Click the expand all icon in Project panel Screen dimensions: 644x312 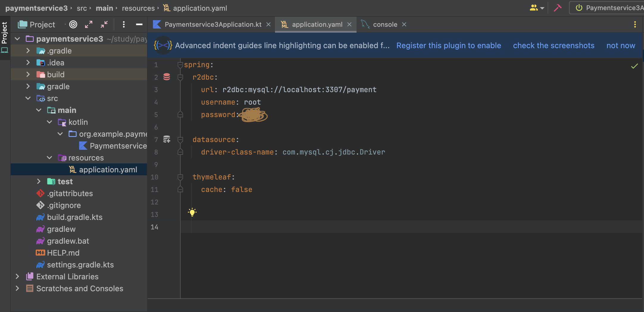click(89, 24)
